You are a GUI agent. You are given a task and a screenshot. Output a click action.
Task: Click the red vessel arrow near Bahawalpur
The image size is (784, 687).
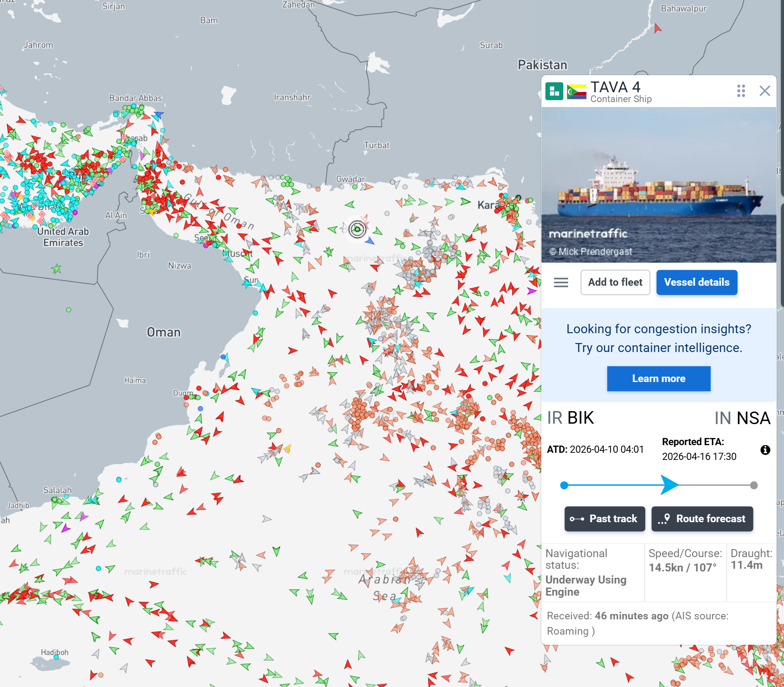click(657, 28)
